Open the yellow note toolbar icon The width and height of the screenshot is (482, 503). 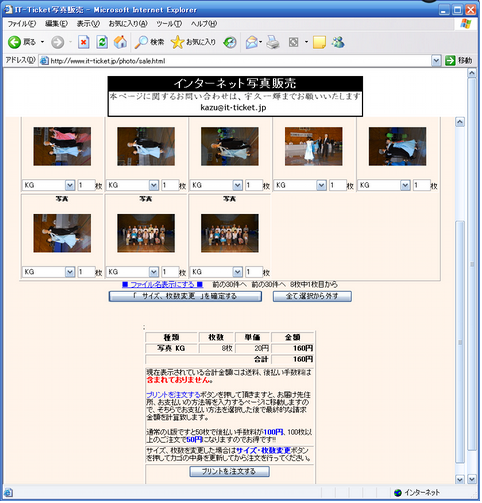coord(319,42)
